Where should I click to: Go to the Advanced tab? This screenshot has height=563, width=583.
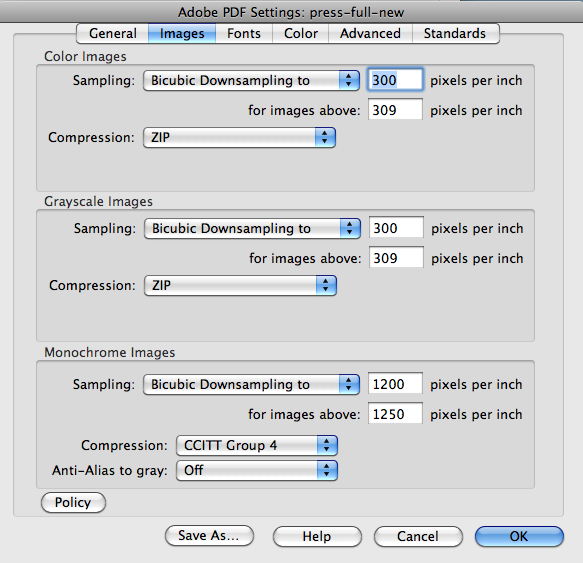[x=370, y=33]
